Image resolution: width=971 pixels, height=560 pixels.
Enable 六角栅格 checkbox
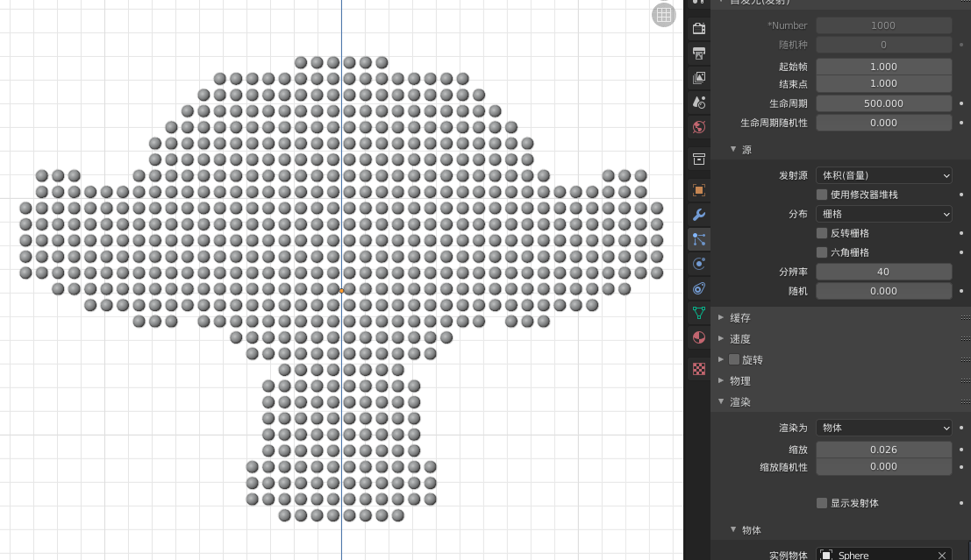coord(822,252)
